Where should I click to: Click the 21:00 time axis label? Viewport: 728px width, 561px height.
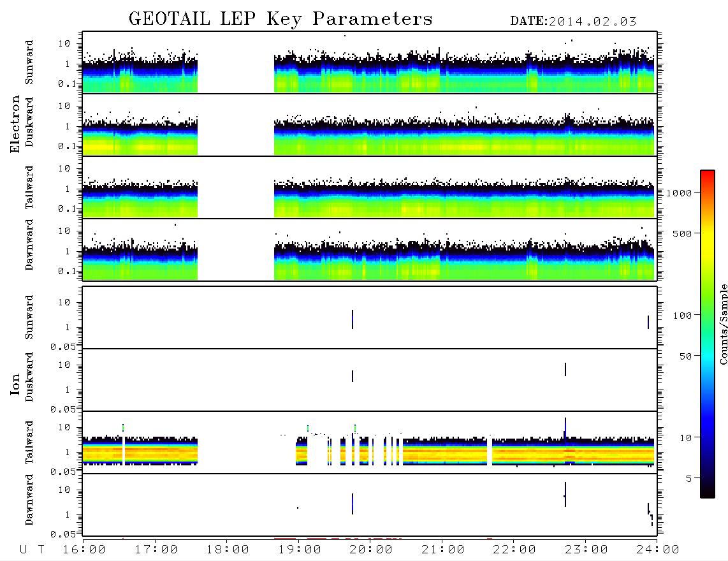pyautogui.click(x=443, y=550)
